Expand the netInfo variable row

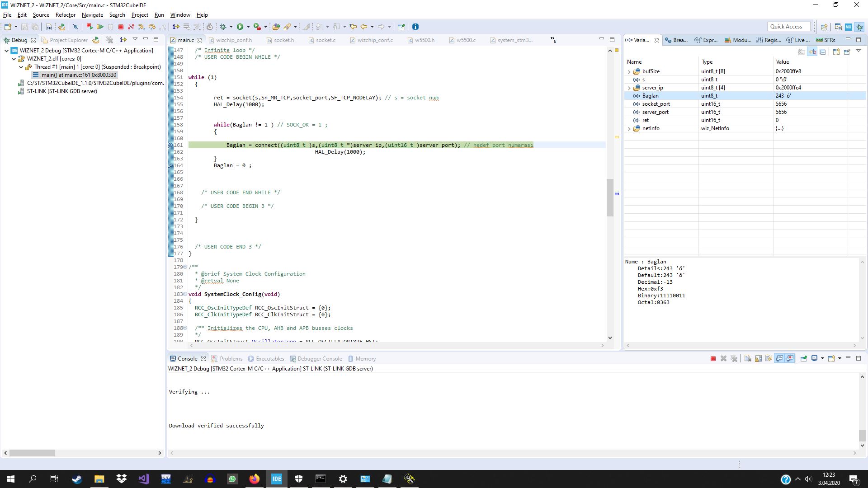tap(629, 129)
